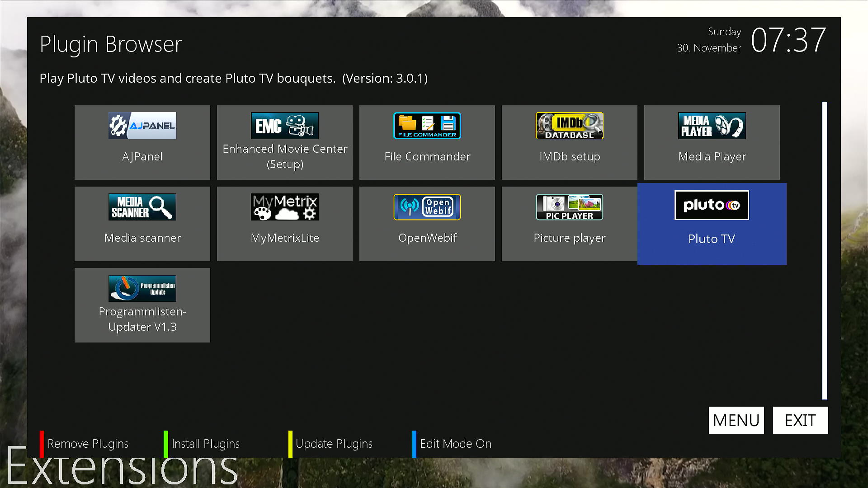Launch the Media Scanner icon
This screenshot has width=868, height=488.
click(142, 207)
